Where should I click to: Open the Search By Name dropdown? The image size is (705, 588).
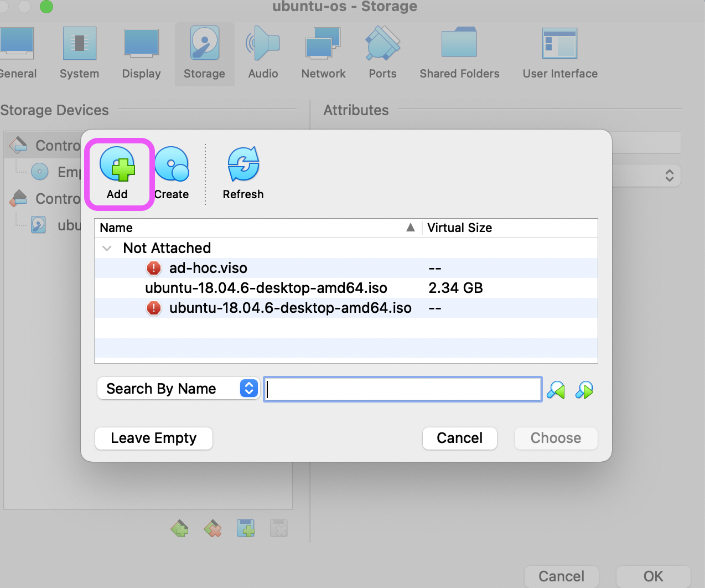pyautogui.click(x=178, y=389)
